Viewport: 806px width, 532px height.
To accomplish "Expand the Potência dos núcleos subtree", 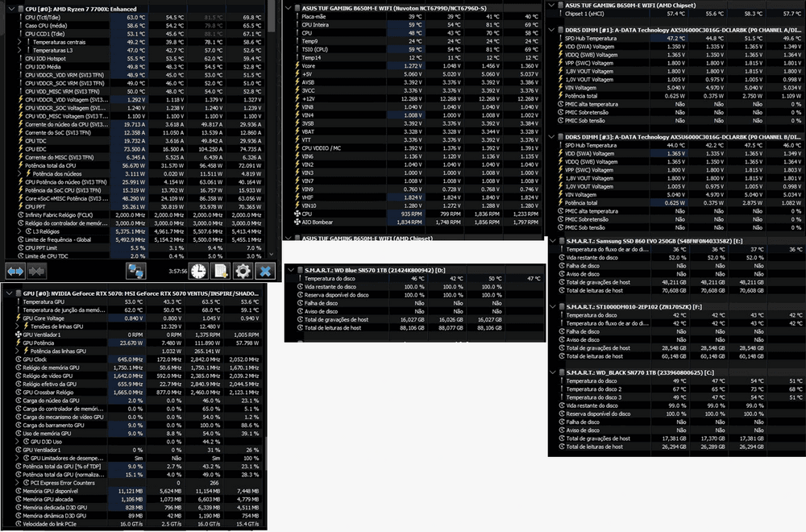I will point(19,174).
